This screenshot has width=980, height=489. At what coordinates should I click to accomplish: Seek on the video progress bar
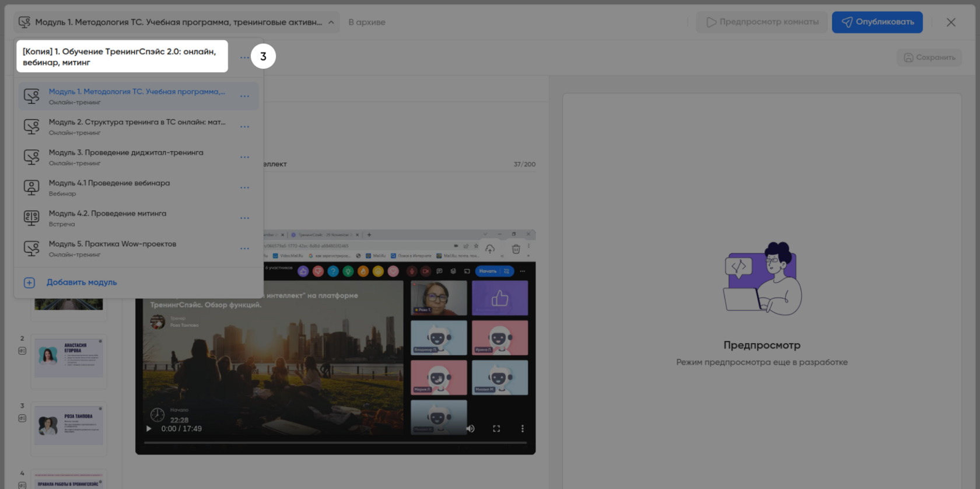click(335, 443)
